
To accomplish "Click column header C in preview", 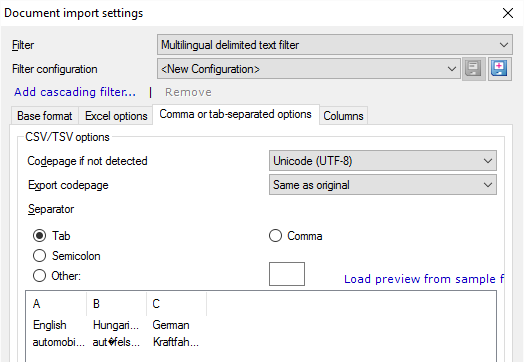I will pos(176,304).
